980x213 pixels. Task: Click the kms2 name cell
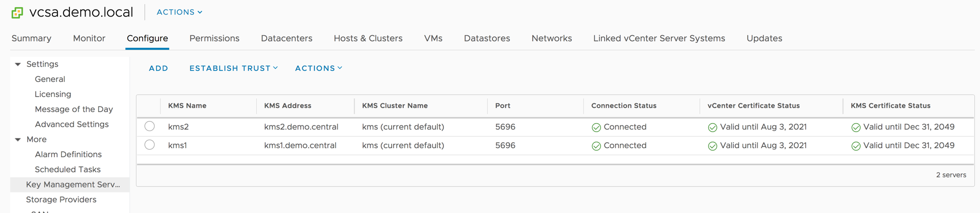[x=178, y=127]
